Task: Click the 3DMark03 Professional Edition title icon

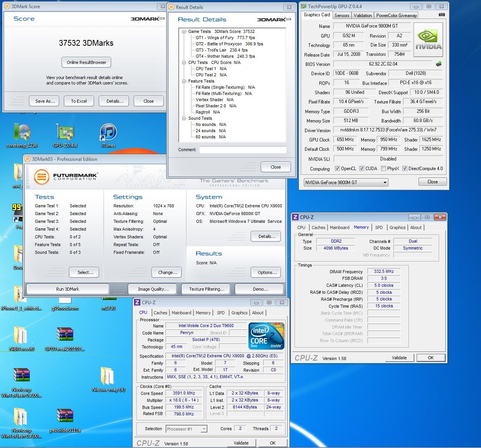Action: [28, 159]
